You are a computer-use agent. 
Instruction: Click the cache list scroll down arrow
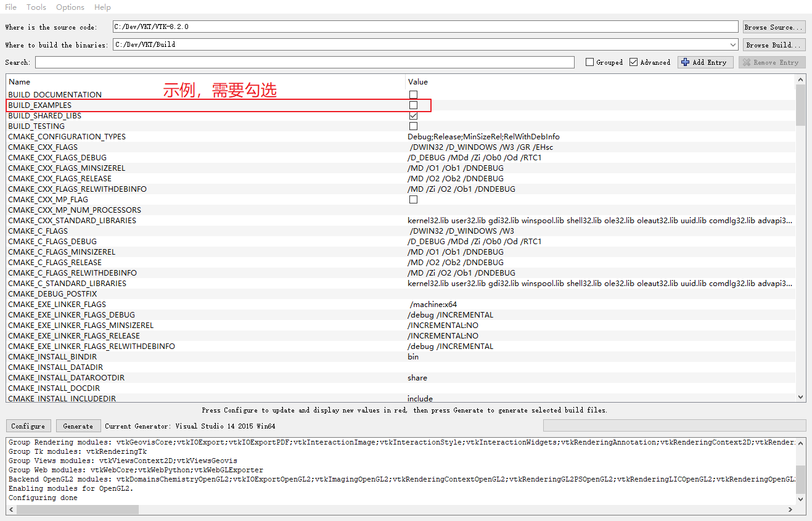click(x=800, y=397)
